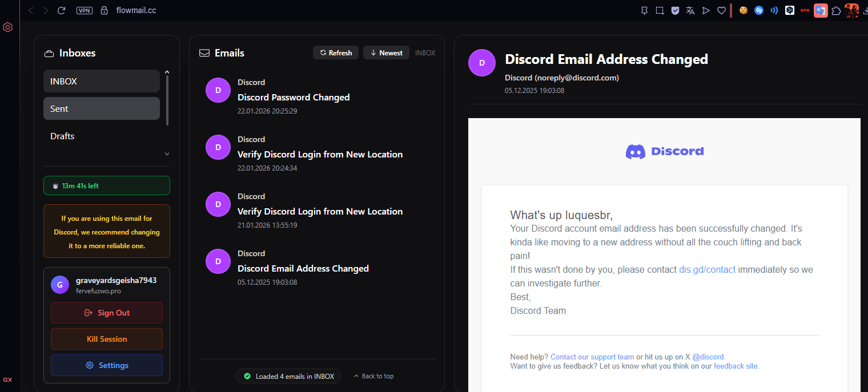Open the Settings button in account panel
Viewport: 868px width, 392px height.
pos(107,365)
